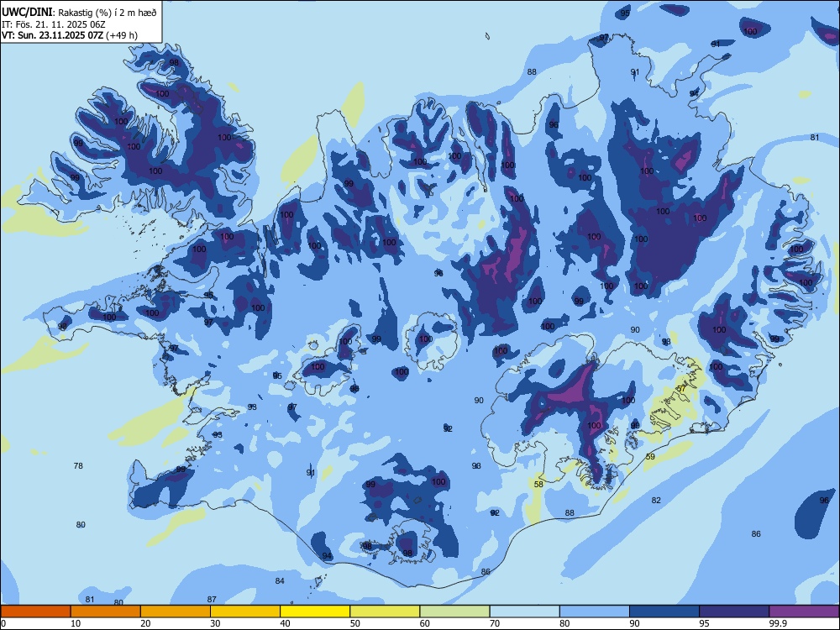Viewport: 840px width, 630px height.
Task: Select the indigo 95–99.9 legend swatch
Action: (x=734, y=612)
